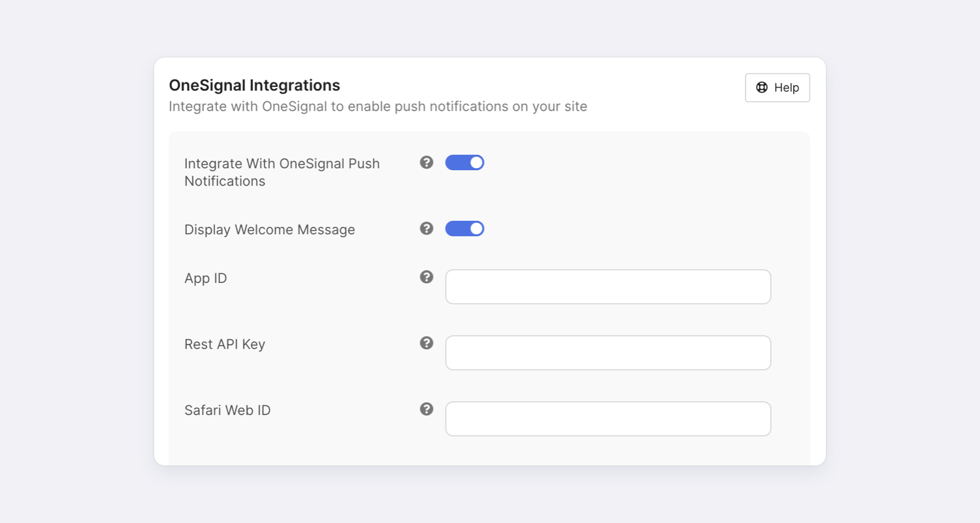This screenshot has width=980, height=523.
Task: Click the question mark icon for App ID
Action: [427, 277]
